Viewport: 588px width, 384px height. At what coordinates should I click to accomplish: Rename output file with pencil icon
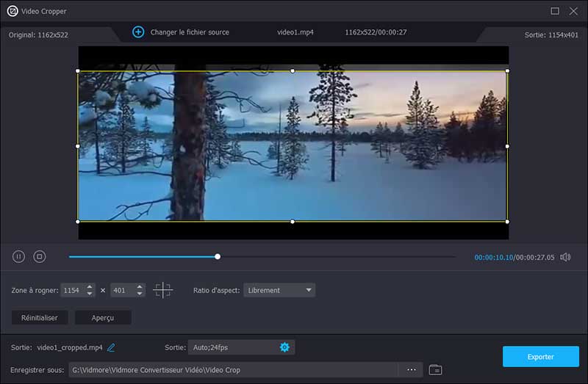(x=112, y=347)
